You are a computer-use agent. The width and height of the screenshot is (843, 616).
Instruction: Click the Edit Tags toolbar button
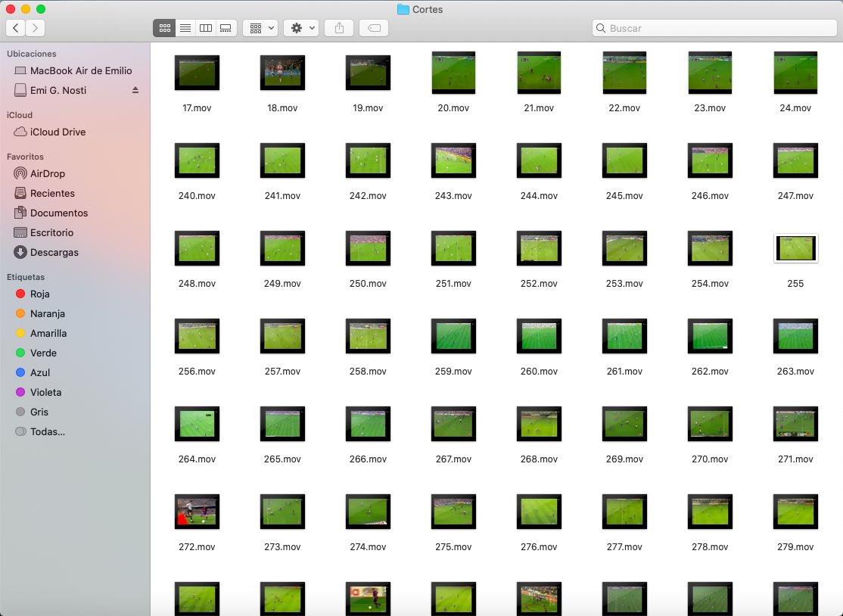pyautogui.click(x=374, y=28)
